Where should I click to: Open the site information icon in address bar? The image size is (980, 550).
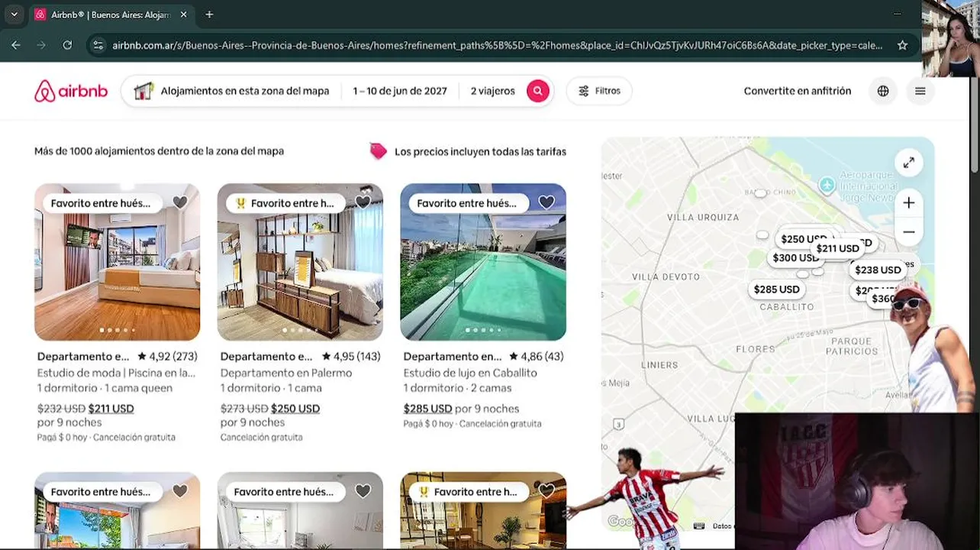[x=98, y=45]
